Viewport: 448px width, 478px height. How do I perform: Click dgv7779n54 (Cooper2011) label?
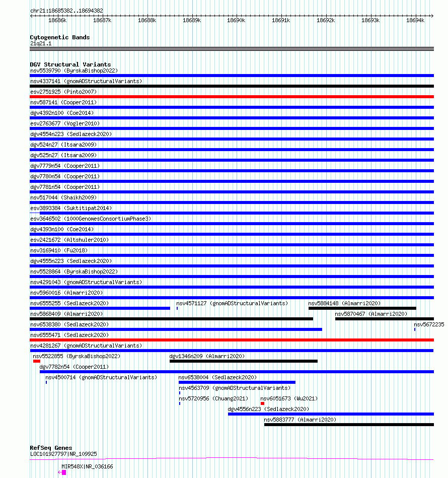[x=65, y=166]
